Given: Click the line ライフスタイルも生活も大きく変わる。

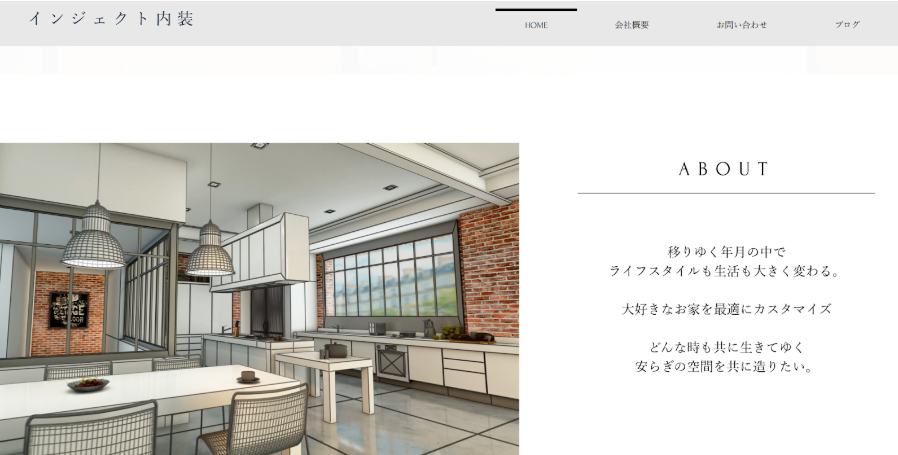Looking at the screenshot, I should coord(726,271).
